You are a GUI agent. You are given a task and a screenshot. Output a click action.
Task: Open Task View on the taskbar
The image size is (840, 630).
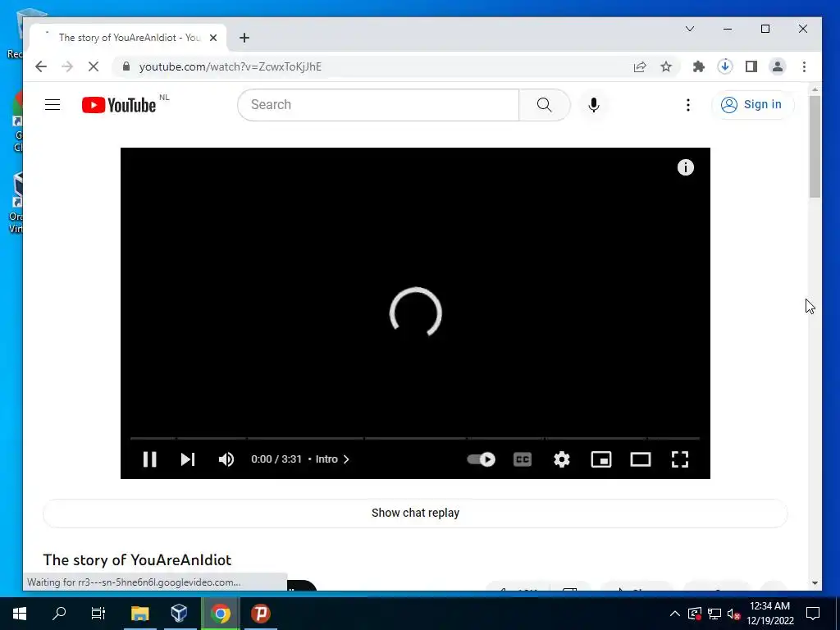tap(98, 614)
